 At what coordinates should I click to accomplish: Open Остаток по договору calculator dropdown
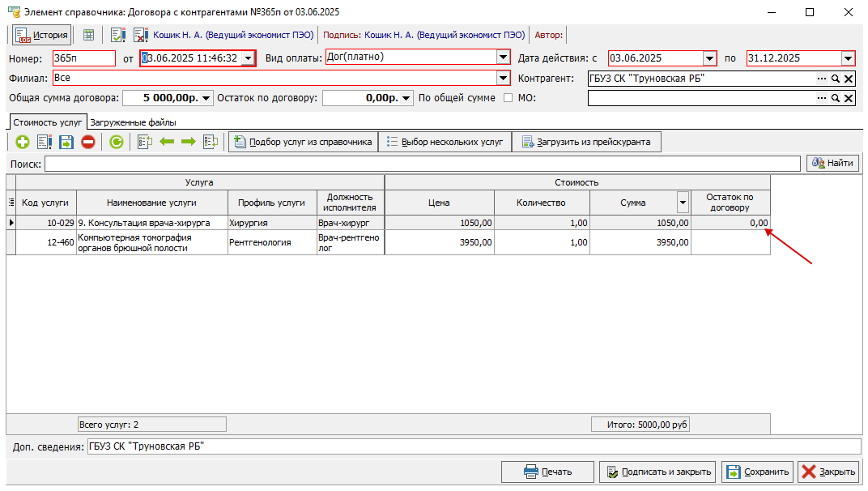[x=406, y=98]
